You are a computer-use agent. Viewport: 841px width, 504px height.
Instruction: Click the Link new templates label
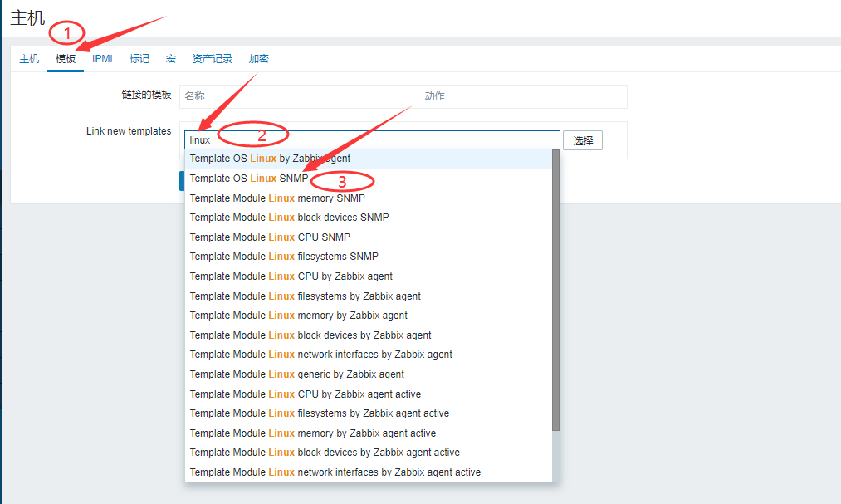[x=129, y=131]
